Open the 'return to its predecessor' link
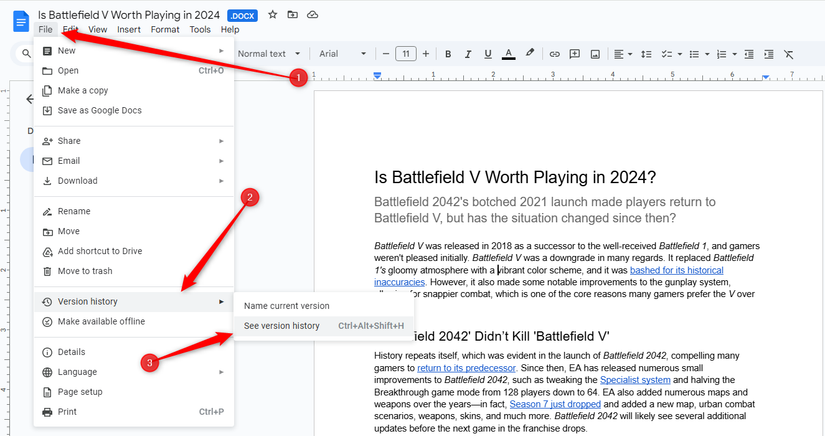The height and width of the screenshot is (436, 825). tap(466, 368)
